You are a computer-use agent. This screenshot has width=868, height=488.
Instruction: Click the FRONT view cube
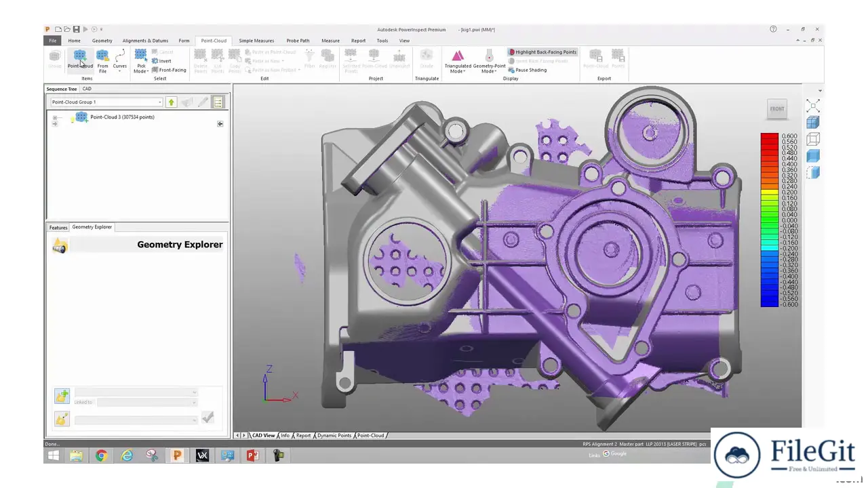(x=777, y=108)
